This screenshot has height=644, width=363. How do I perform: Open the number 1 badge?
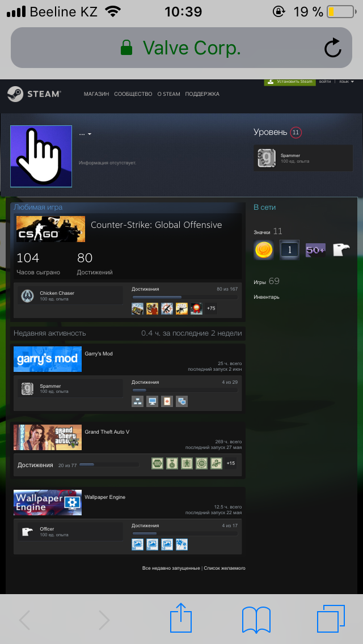[289, 250]
